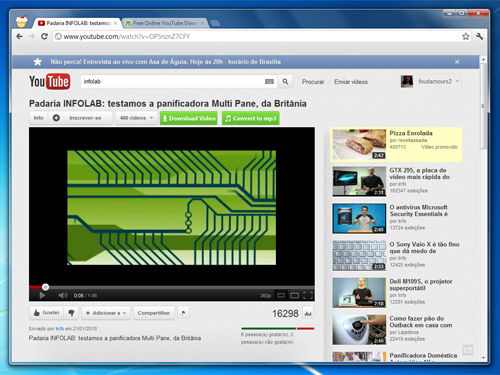Open Como fazer pão do Outback title
This screenshot has height=375, width=500.
coord(421,322)
